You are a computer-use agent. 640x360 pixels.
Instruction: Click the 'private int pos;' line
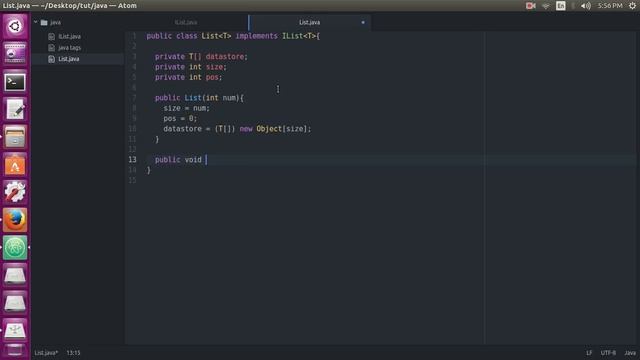tap(189, 77)
